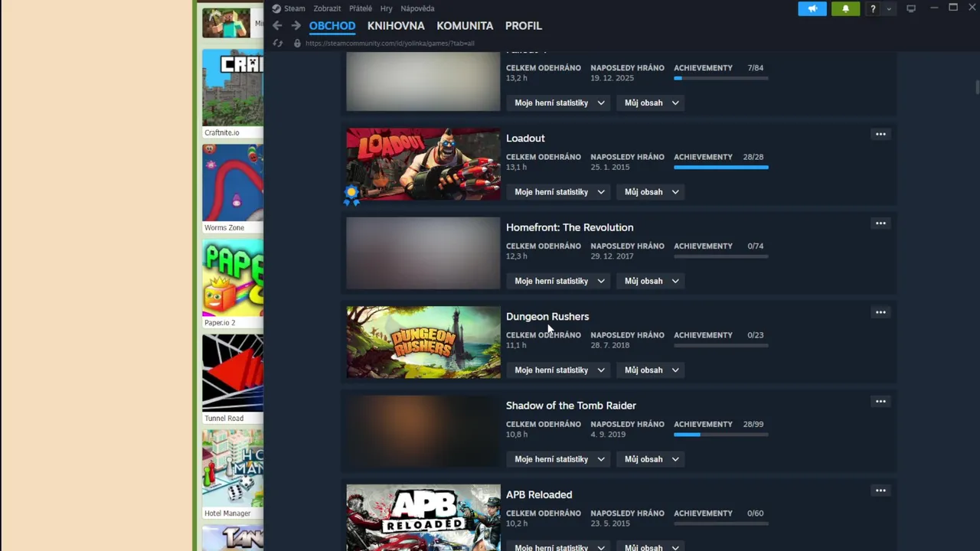Click the perfect-game badge on Loadout cover

pyautogui.click(x=352, y=194)
